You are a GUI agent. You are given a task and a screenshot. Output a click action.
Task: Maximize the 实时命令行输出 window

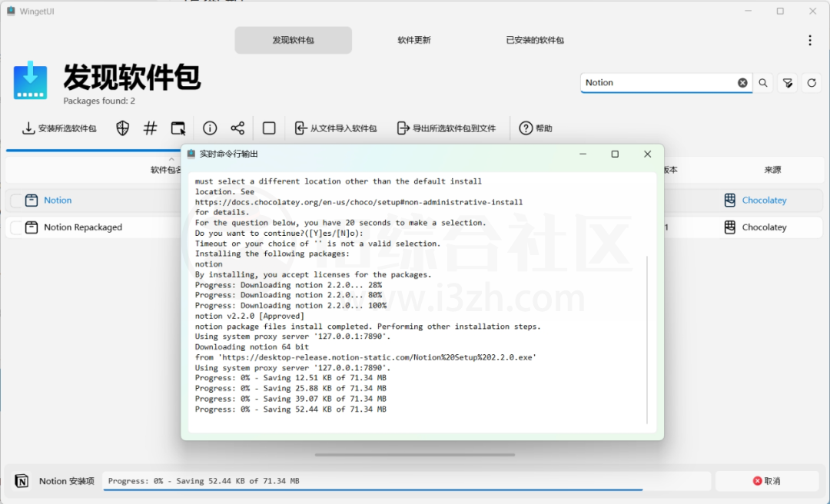pyautogui.click(x=615, y=154)
